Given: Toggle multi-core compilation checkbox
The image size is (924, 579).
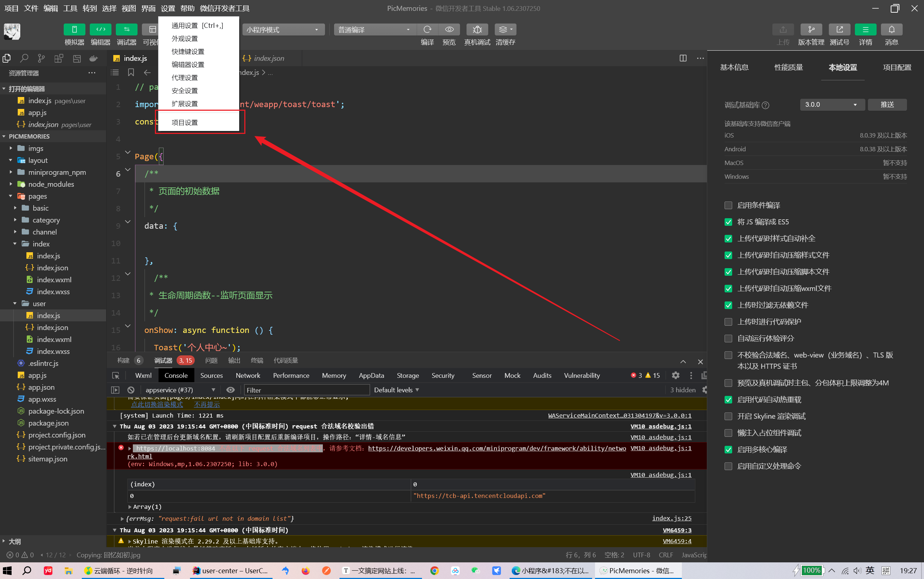Looking at the screenshot, I should [728, 449].
